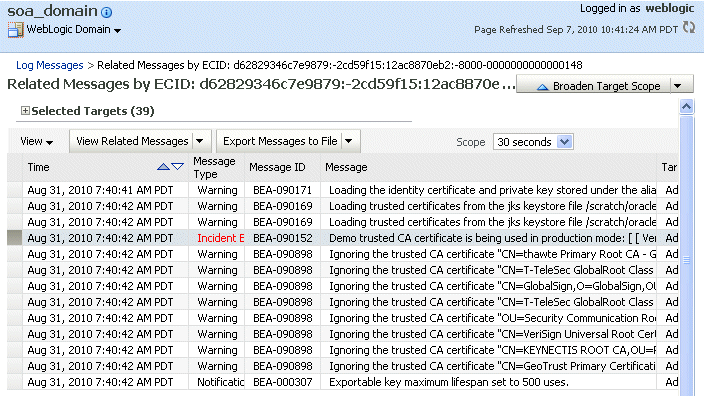The width and height of the screenshot is (704, 396).
Task: Open the WebLogic Domain menu
Action: [x=74, y=30]
